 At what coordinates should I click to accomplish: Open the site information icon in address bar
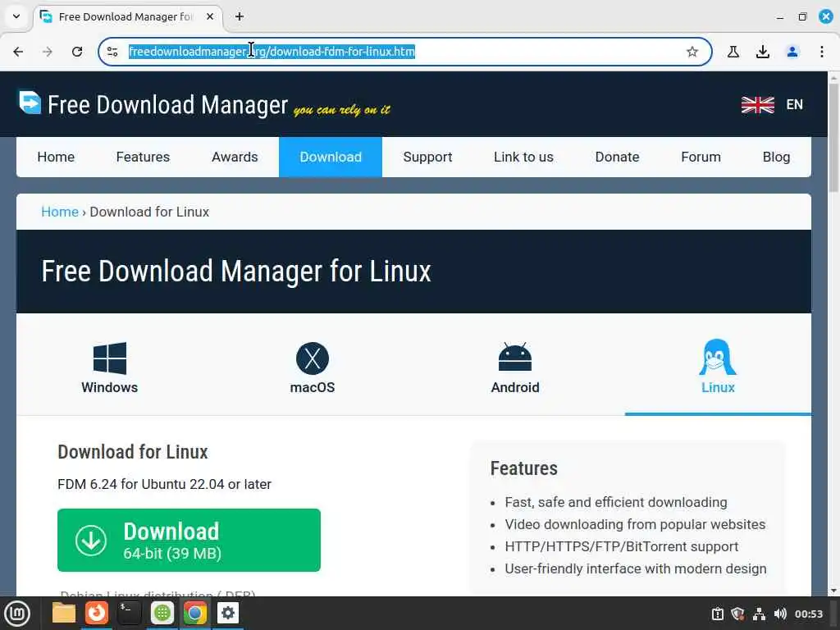coord(112,52)
